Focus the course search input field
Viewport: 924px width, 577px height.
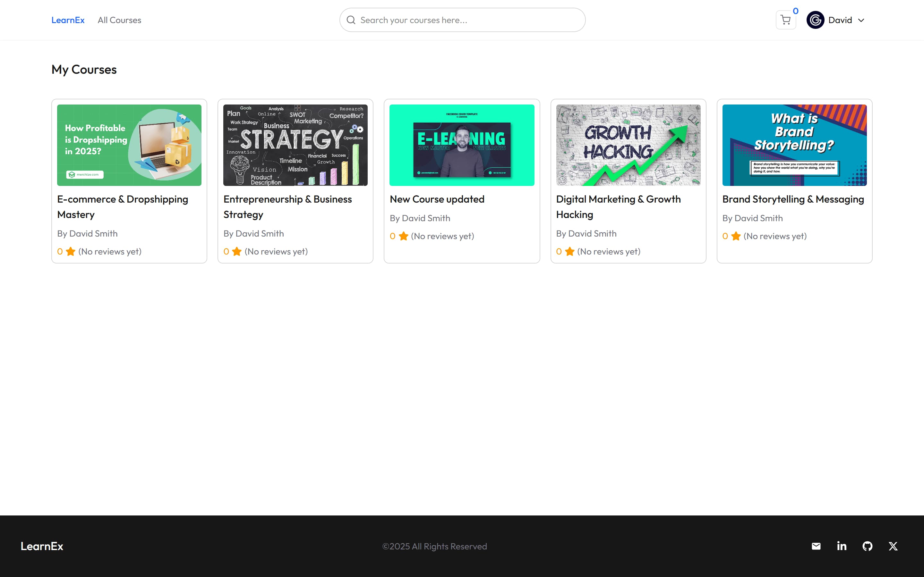[x=468, y=20]
